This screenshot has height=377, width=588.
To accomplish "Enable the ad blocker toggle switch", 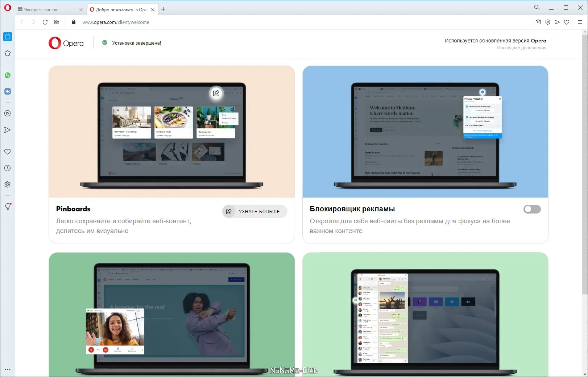I will pyautogui.click(x=532, y=209).
